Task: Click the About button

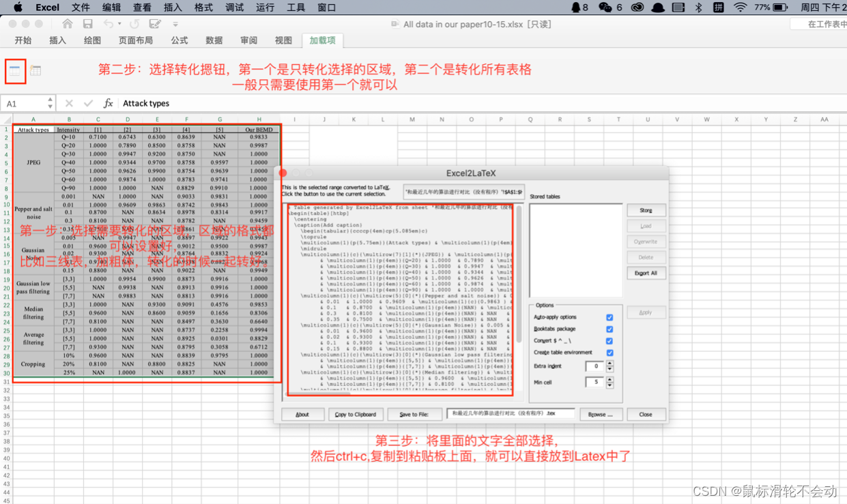Action: pyautogui.click(x=302, y=414)
